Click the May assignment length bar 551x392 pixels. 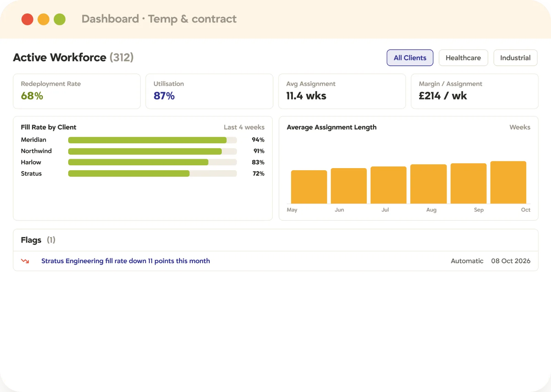coord(309,187)
